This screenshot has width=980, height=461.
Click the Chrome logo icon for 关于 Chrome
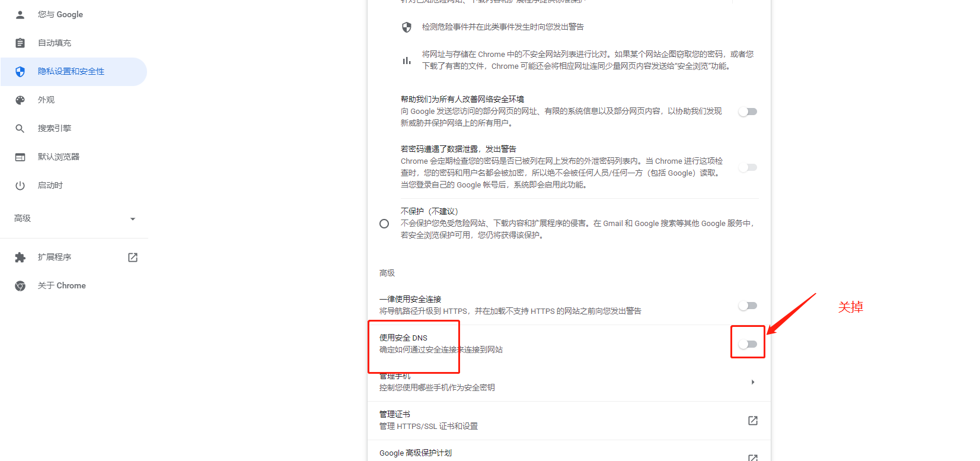[x=20, y=285]
